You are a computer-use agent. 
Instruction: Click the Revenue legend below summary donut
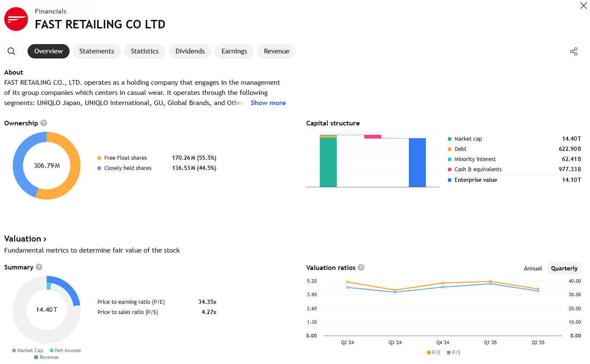point(46,357)
